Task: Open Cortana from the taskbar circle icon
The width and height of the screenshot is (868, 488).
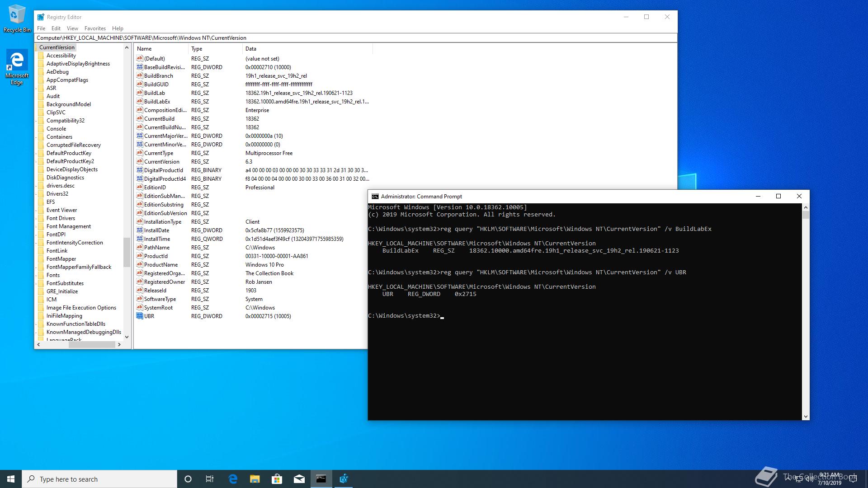Action: pos(188,479)
